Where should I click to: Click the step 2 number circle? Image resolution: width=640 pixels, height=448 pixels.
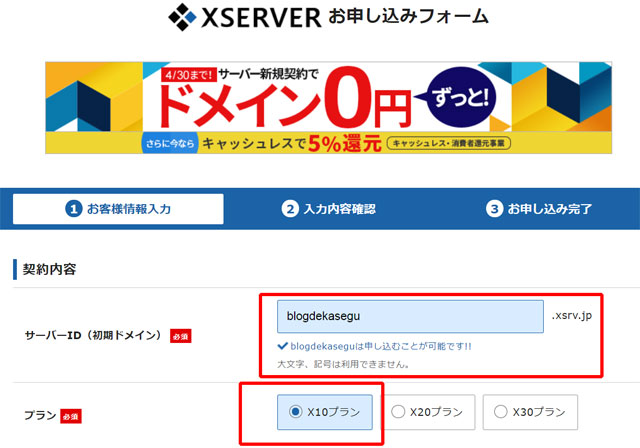290,209
